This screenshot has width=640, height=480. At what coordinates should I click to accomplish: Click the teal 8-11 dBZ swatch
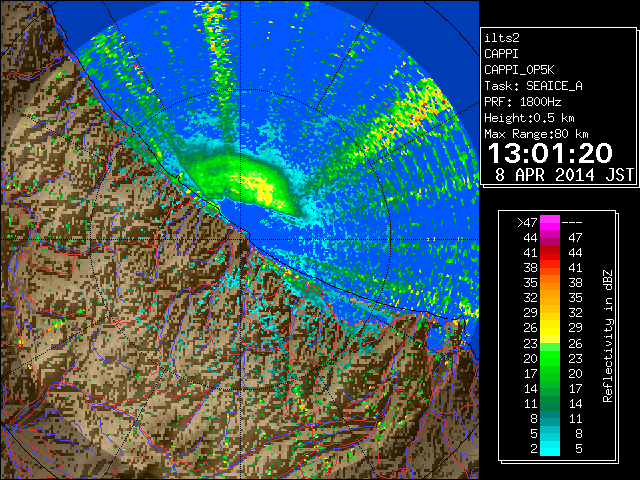[x=550, y=418]
